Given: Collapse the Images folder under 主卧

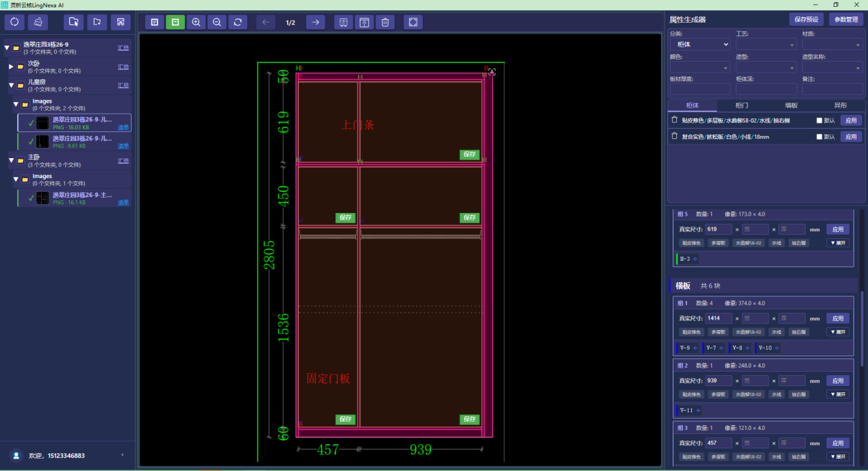Looking at the screenshot, I should point(16,179).
